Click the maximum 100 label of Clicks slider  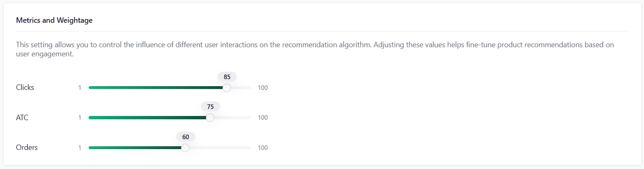tap(263, 88)
